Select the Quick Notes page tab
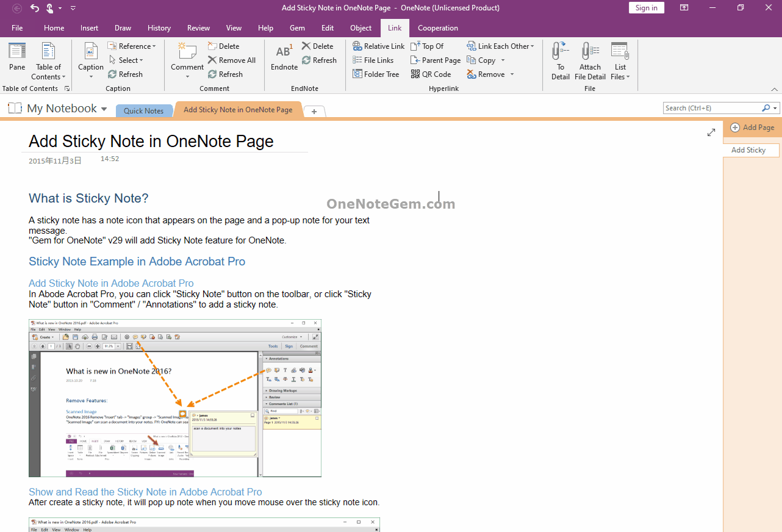 point(144,110)
